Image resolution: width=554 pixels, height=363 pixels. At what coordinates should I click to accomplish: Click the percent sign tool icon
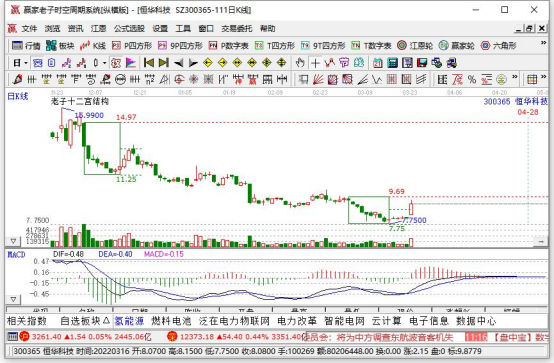(472, 80)
